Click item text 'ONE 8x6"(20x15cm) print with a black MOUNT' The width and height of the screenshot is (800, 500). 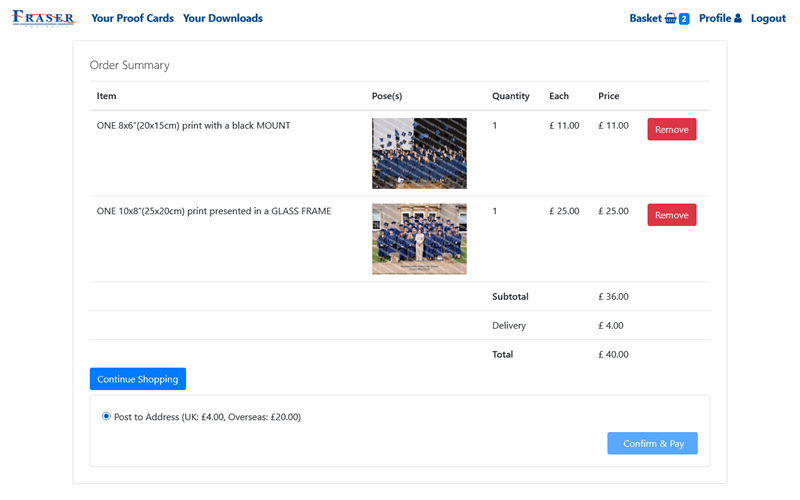(x=193, y=126)
